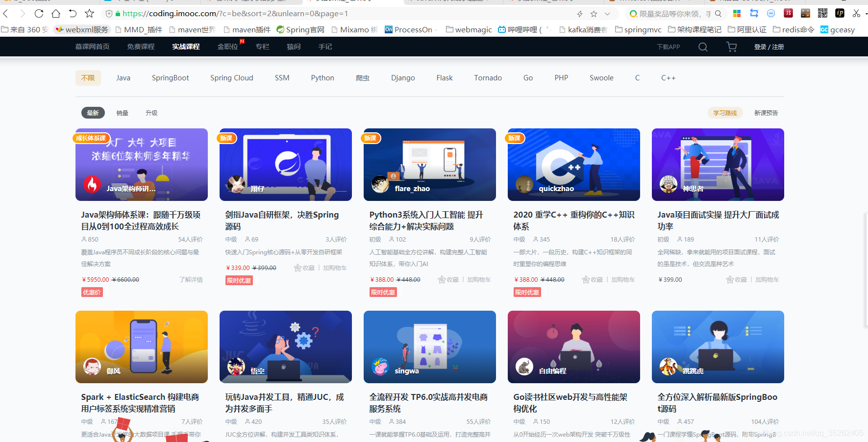Click 了解详情 on the Java架构师 course
The image size is (868, 442).
tap(191, 279)
